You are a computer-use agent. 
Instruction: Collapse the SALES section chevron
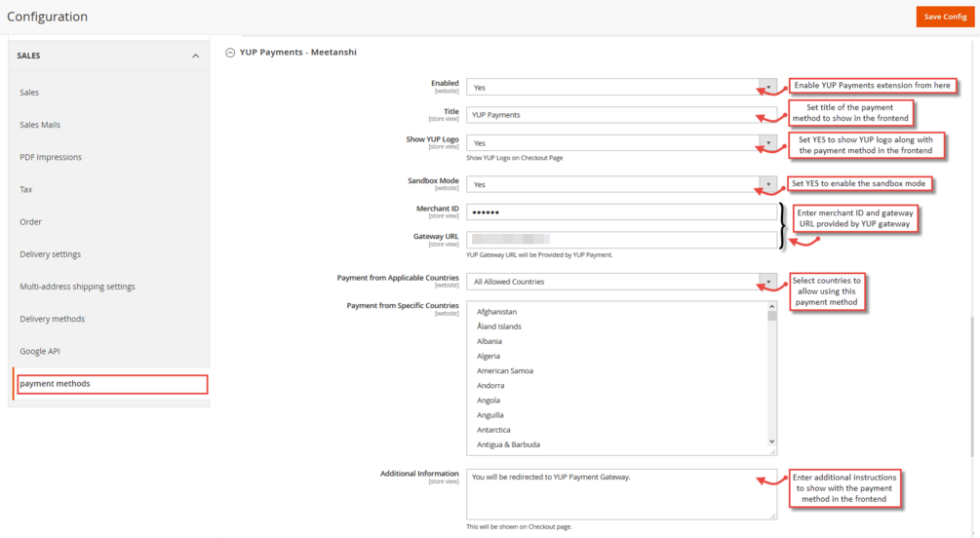click(196, 56)
